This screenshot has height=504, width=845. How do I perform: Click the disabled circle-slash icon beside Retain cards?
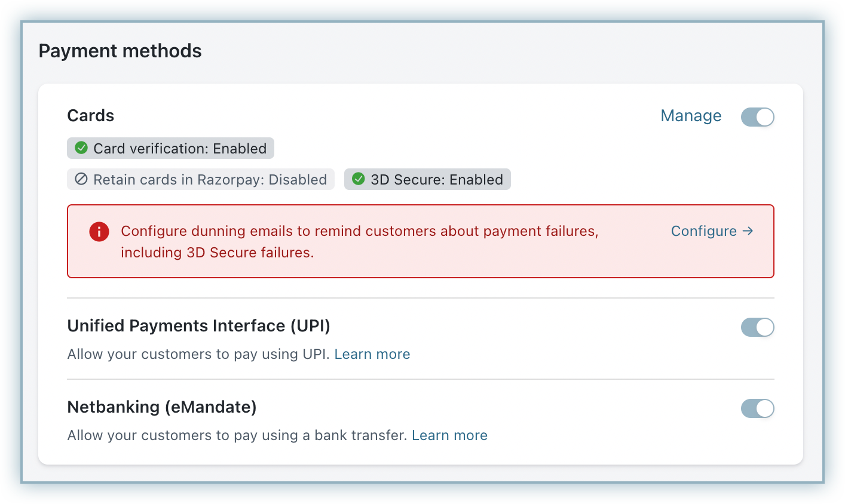tap(81, 179)
